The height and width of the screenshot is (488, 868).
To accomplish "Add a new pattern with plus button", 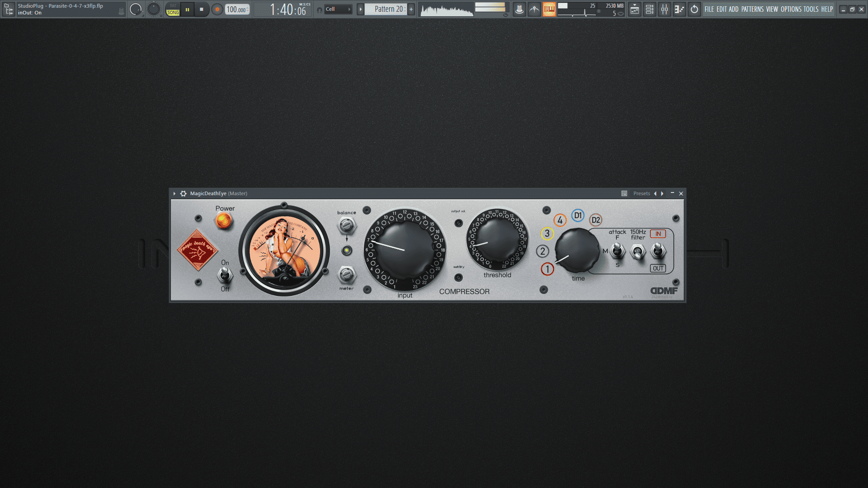I will [x=411, y=9].
